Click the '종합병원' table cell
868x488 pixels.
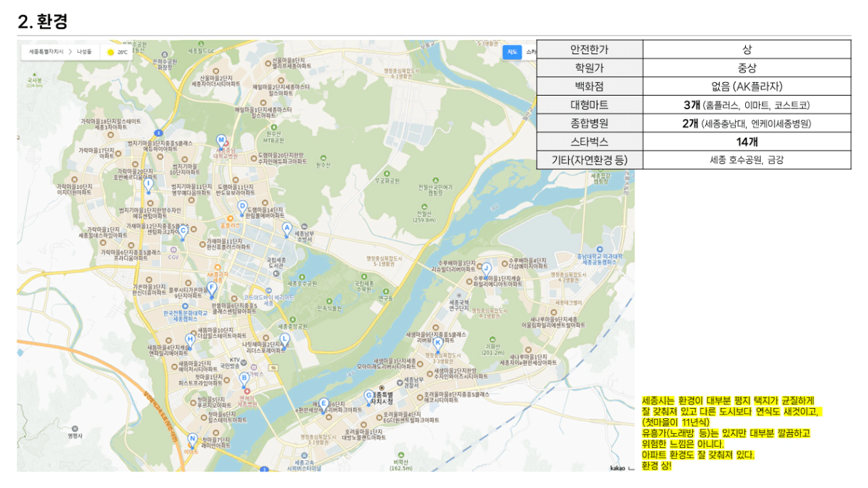pyautogui.click(x=590, y=123)
